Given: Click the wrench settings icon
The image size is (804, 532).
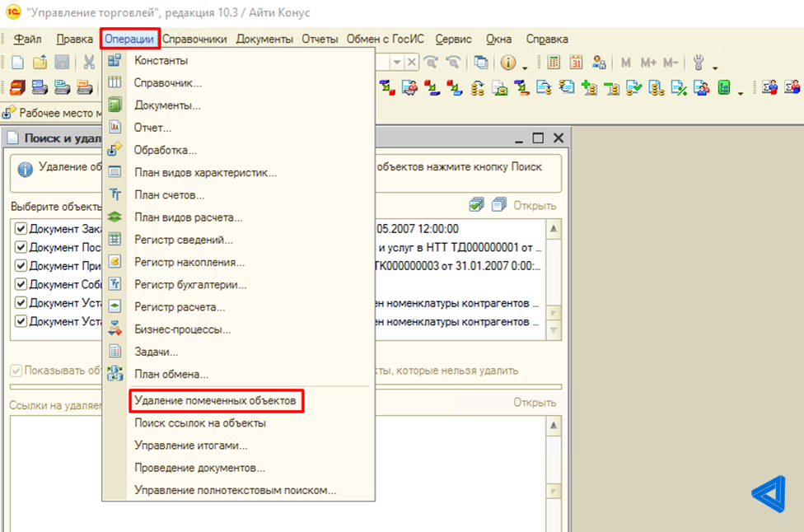Looking at the screenshot, I should click(698, 63).
